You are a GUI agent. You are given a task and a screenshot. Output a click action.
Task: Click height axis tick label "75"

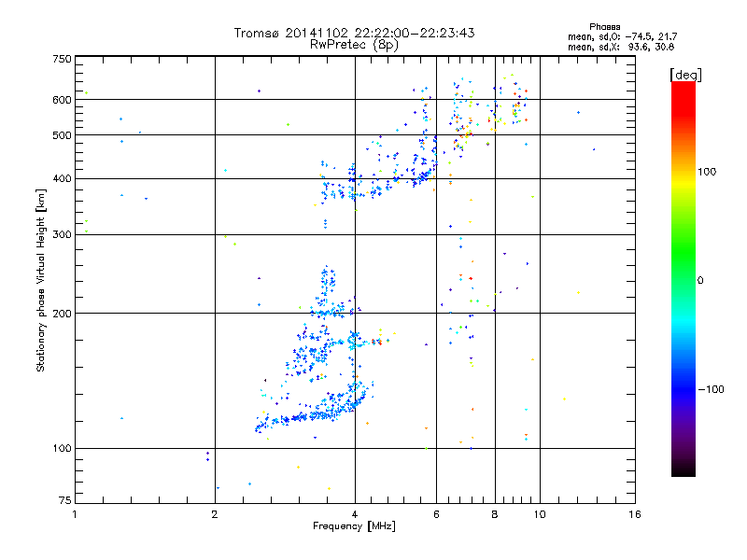click(65, 500)
